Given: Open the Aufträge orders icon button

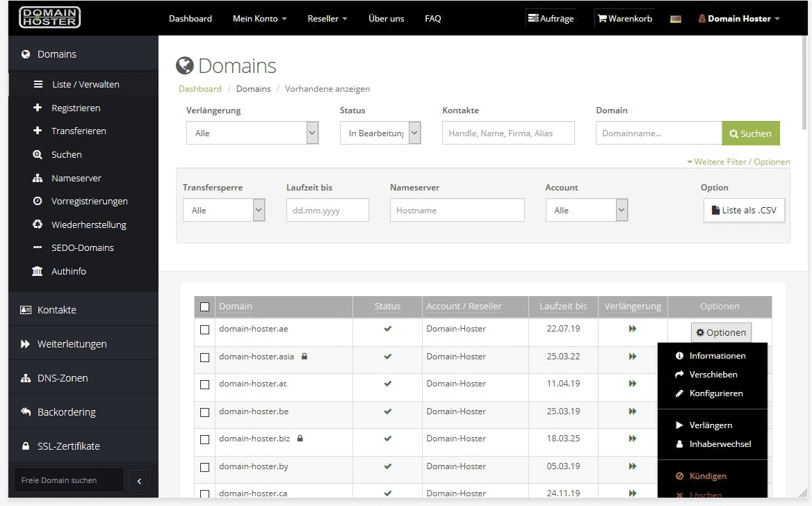Looking at the screenshot, I should [x=551, y=19].
